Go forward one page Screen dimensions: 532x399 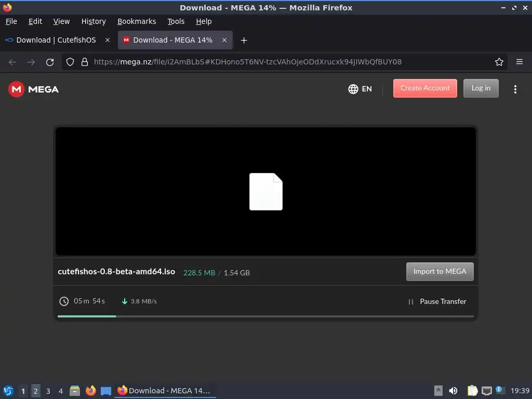click(x=31, y=62)
